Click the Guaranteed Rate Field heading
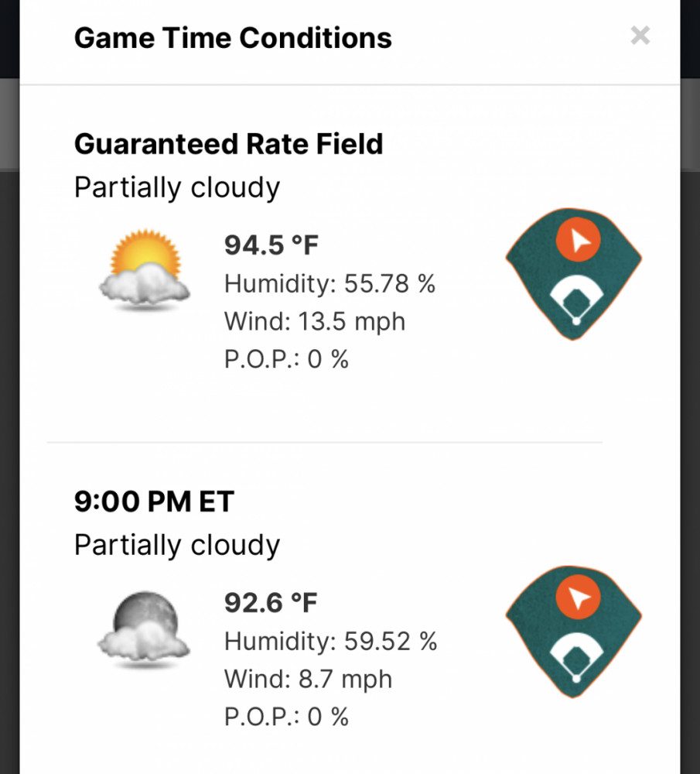Viewport: 700px width, 774px height. [228, 144]
